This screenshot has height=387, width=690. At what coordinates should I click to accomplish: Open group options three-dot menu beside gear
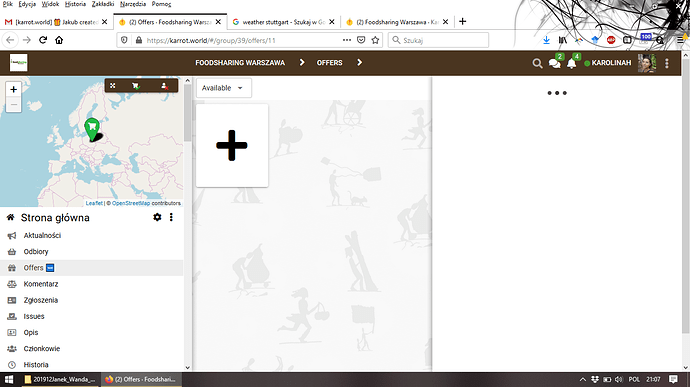[x=171, y=217]
